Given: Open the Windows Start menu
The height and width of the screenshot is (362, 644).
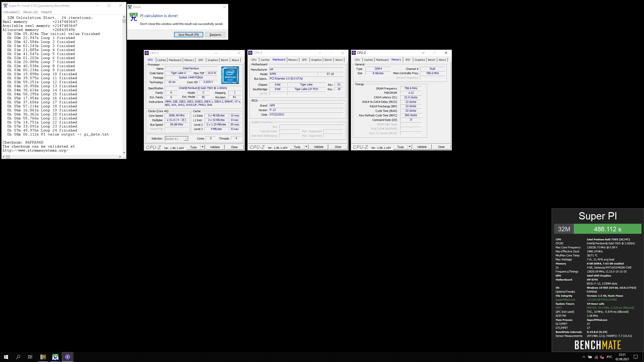Looking at the screenshot, I should point(6,357).
